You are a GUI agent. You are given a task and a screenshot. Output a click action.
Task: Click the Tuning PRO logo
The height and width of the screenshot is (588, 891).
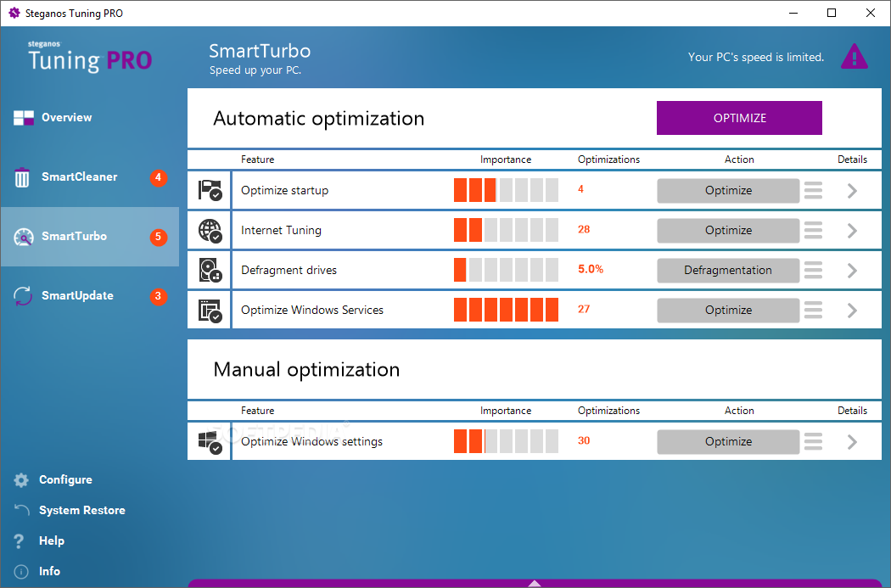pyautogui.click(x=90, y=56)
